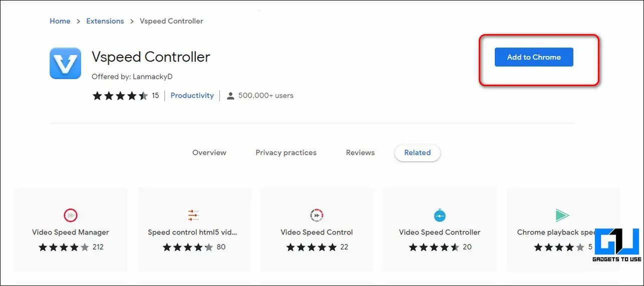Switch to the Overview tab
644x286 pixels.
[209, 153]
